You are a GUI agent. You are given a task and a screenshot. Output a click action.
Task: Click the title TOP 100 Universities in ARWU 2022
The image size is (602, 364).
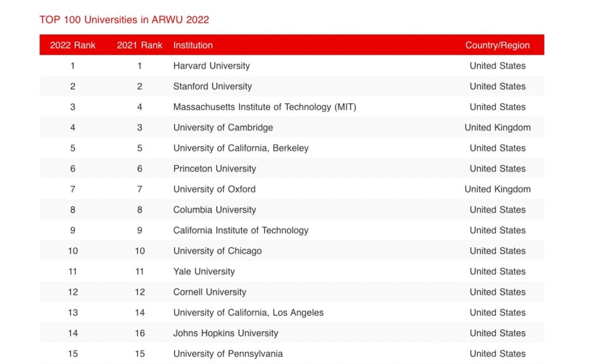(x=124, y=19)
